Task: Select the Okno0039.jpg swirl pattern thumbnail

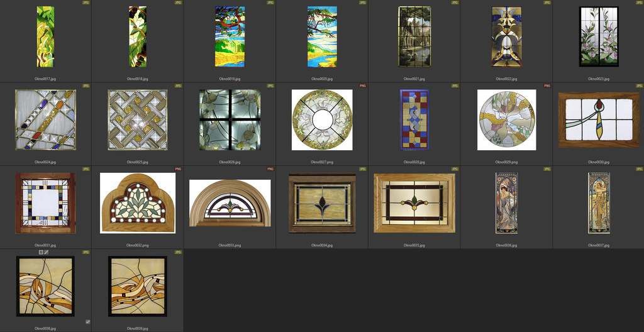Action: 138,285
